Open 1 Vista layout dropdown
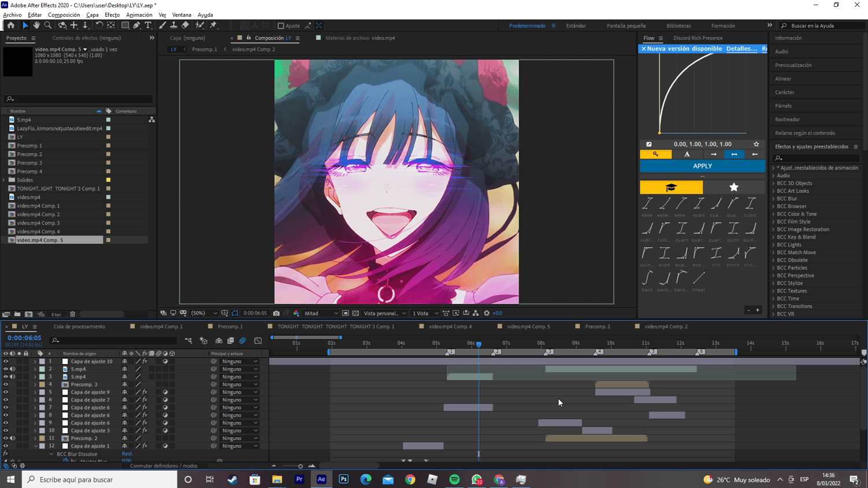The image size is (868, 488). click(x=425, y=313)
